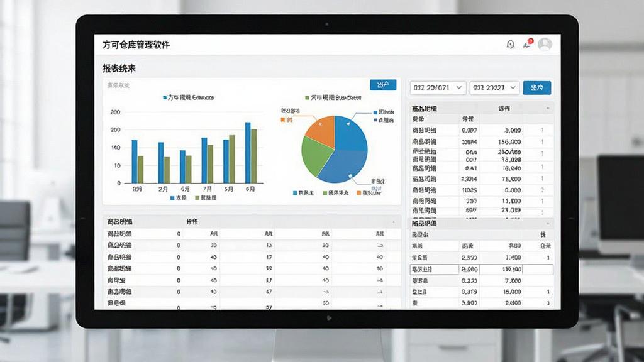Collapse the upper right 商品明细 table panel
This screenshot has width=644, height=362.
(548, 108)
